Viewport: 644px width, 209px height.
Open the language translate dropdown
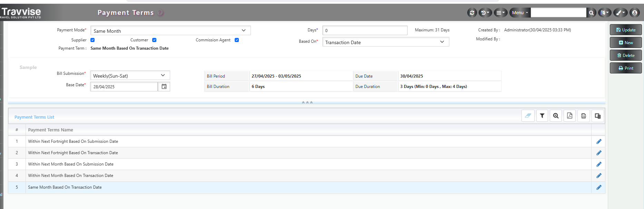pyautogui.click(x=604, y=13)
